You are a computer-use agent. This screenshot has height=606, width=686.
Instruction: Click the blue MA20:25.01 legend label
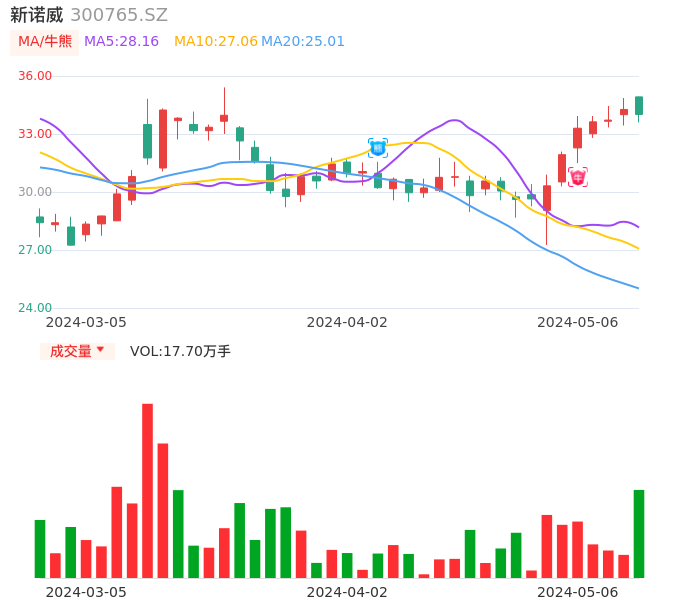pos(303,42)
